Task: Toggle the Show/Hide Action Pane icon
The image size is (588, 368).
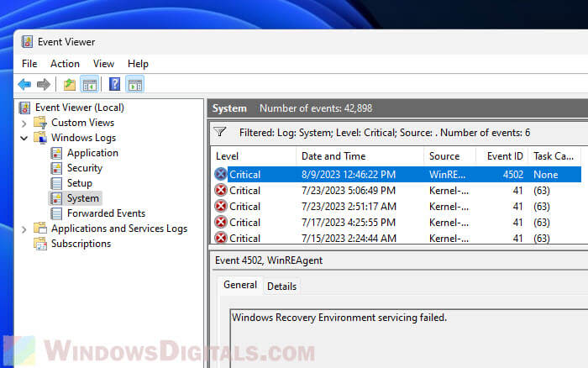Action: click(x=135, y=84)
